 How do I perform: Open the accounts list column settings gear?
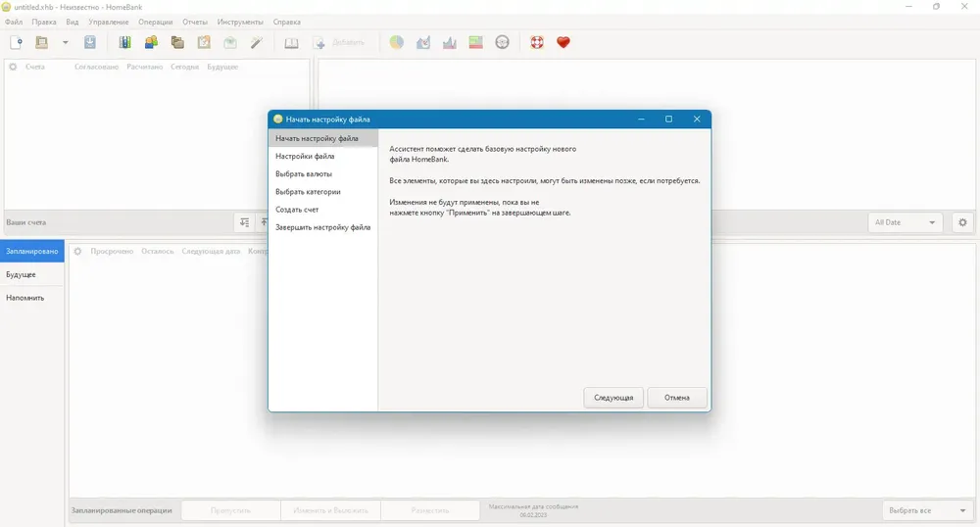(13, 67)
